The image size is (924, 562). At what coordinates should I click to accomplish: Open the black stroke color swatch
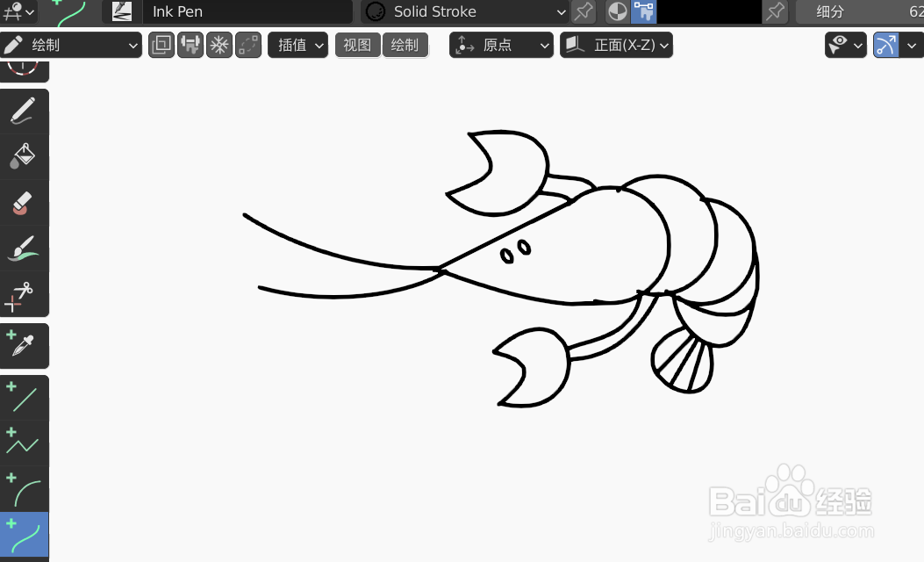710,11
